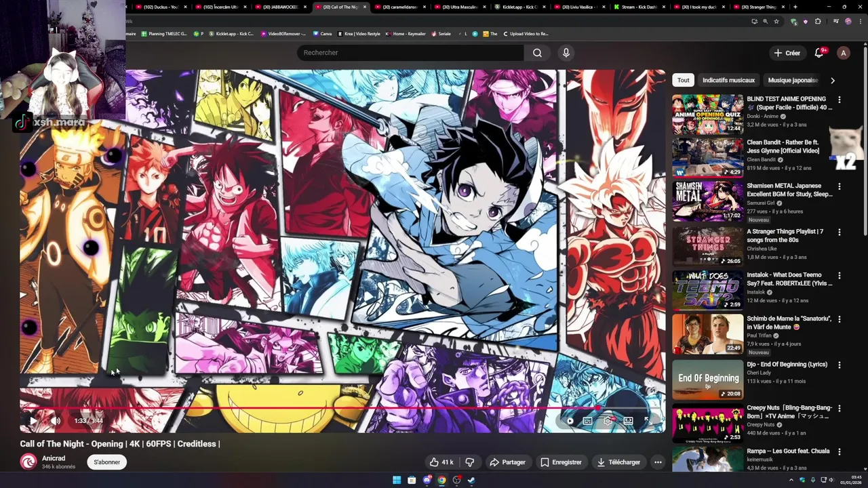The image size is (868, 488).
Task: Save video with Enregistrer button
Action: click(x=561, y=462)
